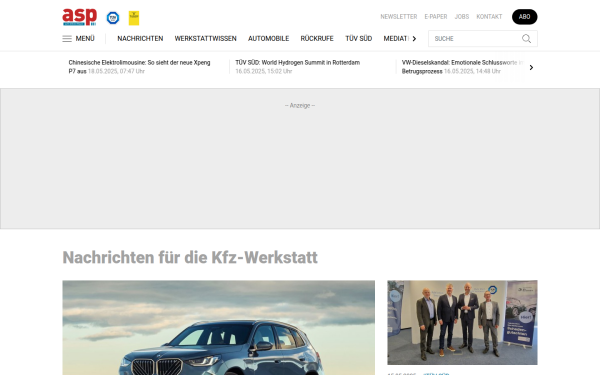
Task: Advance news ticker with right arrow
Action: click(531, 67)
